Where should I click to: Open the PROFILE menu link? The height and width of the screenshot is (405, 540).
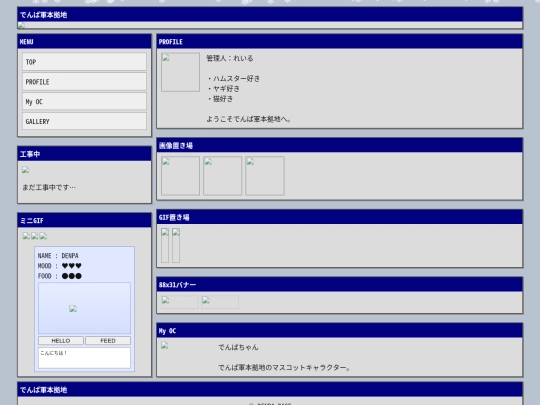[84, 82]
